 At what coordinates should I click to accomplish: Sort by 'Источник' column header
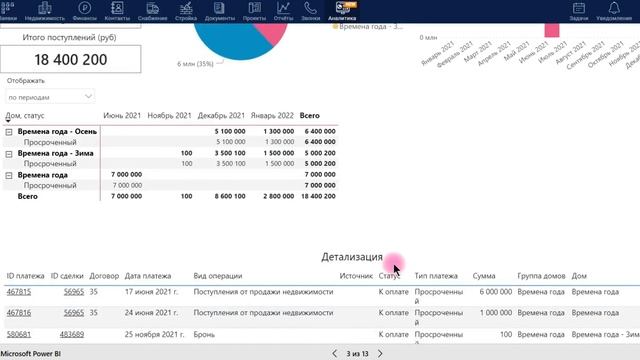(356, 276)
